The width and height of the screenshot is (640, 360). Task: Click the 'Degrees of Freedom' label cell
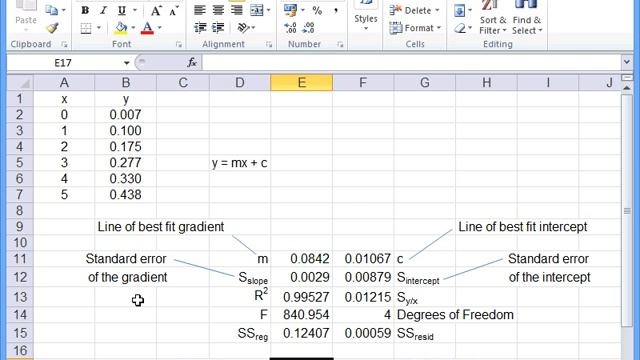tap(455, 315)
